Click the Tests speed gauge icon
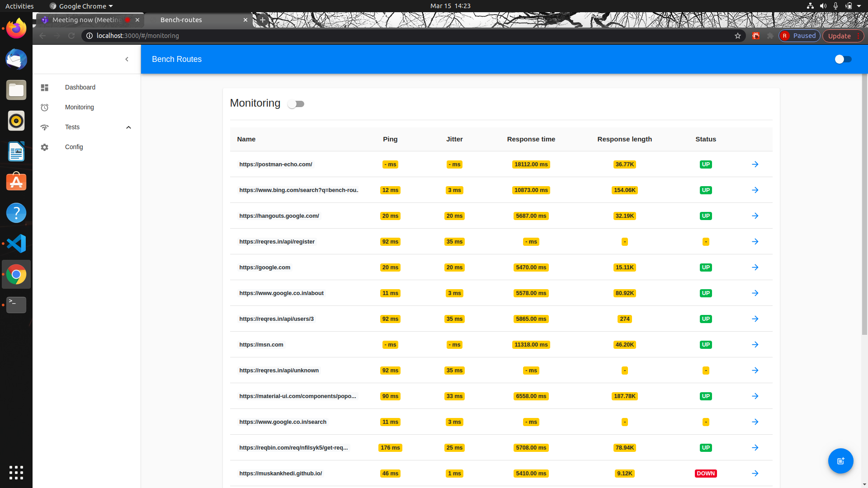This screenshot has width=868, height=488. coord(44,127)
